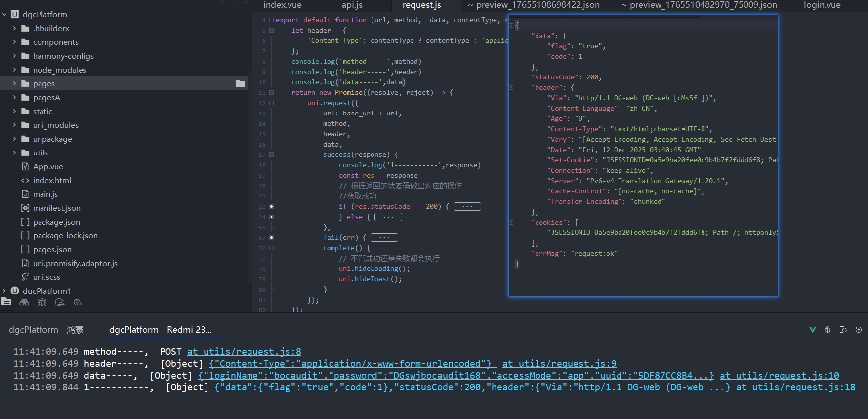Image resolution: width=868 pixels, height=419 pixels.
Task: Click the circular play rerun icon in console
Action: [859, 330]
